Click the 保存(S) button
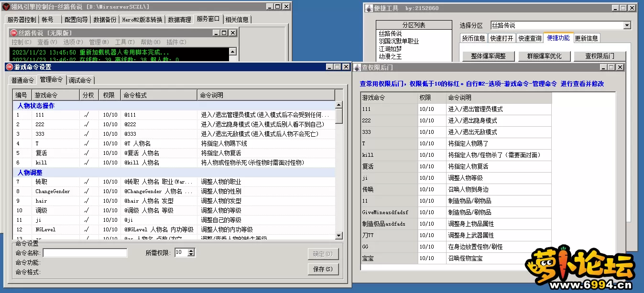The image size is (644, 293). click(x=323, y=269)
